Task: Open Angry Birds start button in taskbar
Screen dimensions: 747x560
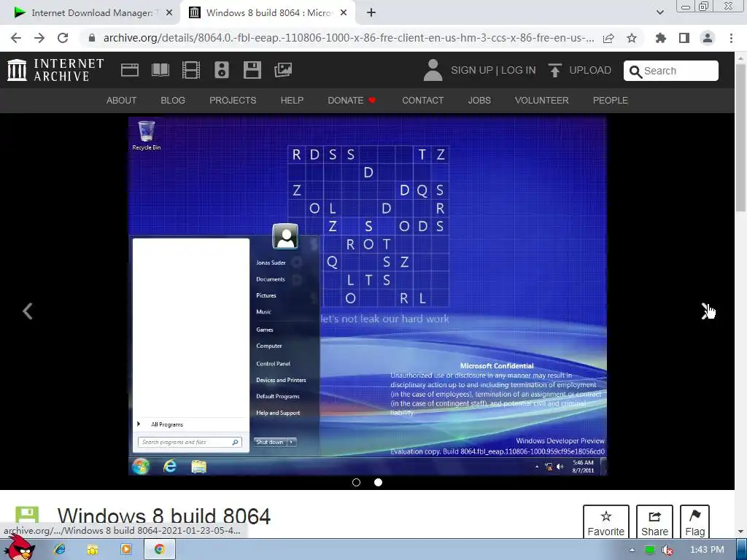Action: pyautogui.click(x=18, y=548)
